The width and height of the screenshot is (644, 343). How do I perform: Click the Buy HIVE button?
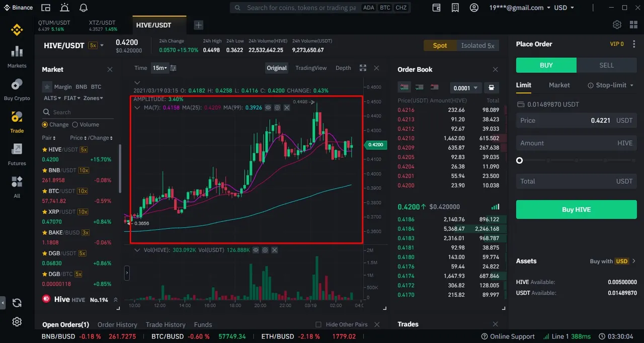(577, 209)
